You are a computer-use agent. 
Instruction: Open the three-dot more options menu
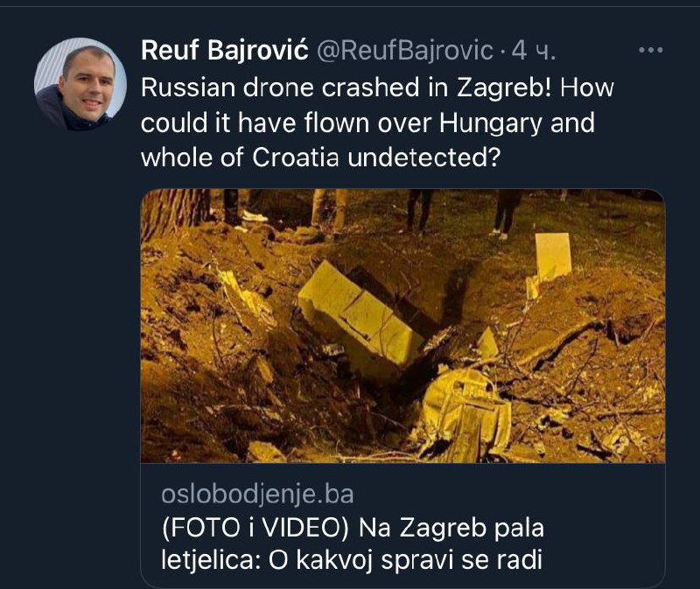[650, 50]
